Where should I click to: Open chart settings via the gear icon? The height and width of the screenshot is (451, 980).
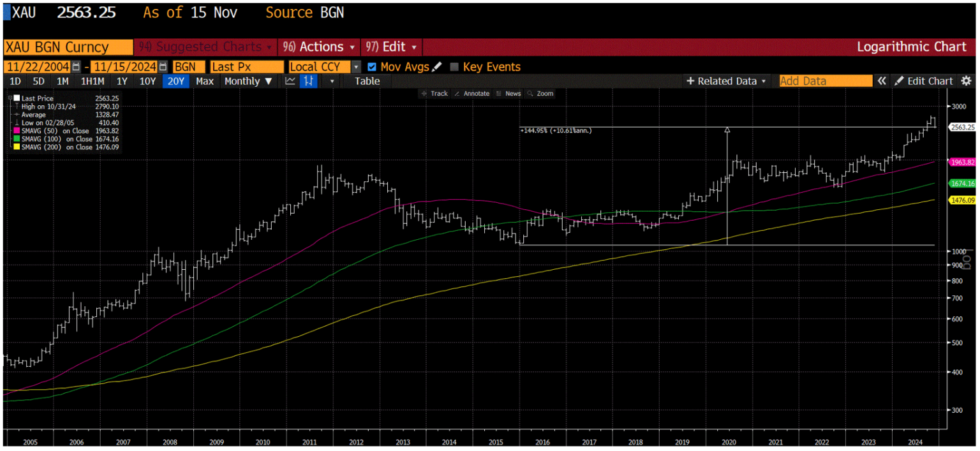967,81
